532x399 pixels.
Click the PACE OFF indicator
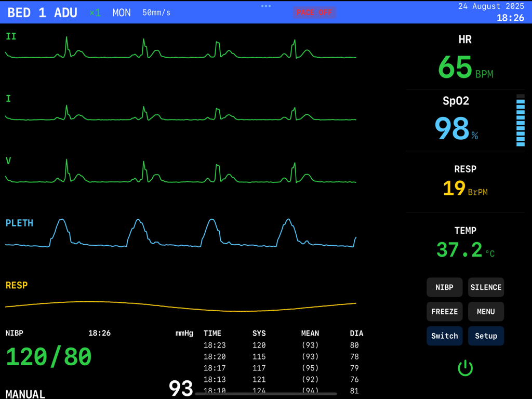point(314,12)
